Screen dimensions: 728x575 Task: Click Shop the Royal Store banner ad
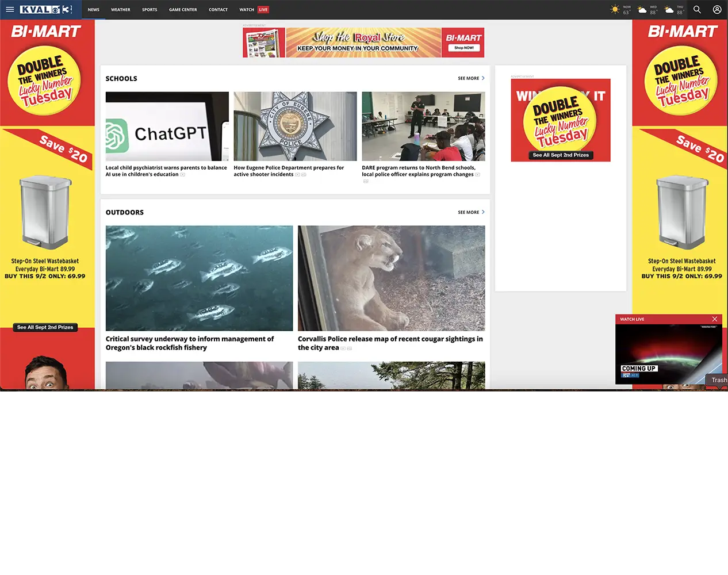tap(363, 43)
